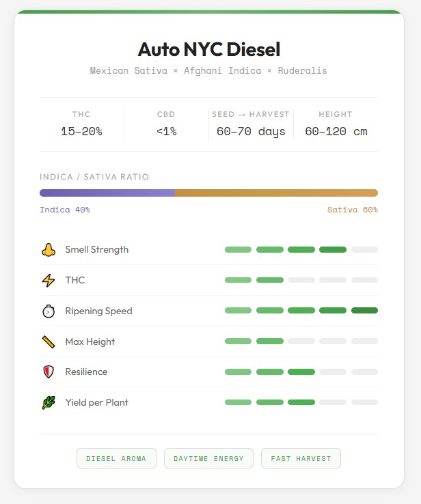Click the shield Resilience icon

point(48,372)
